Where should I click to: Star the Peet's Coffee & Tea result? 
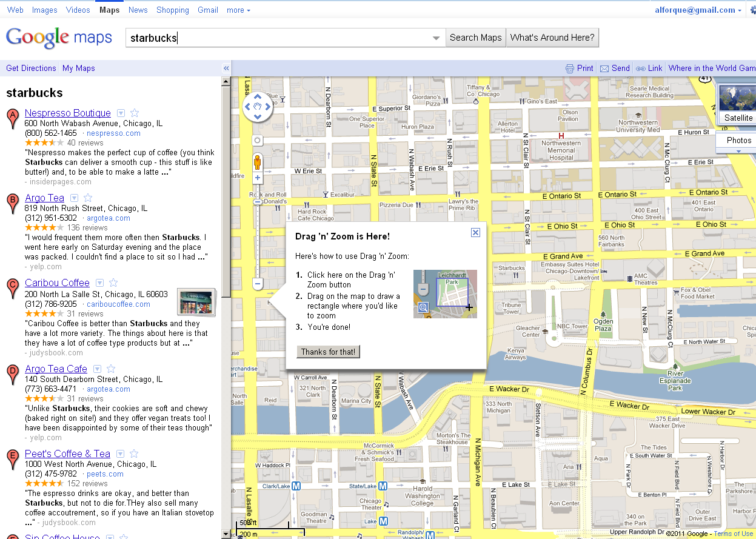click(134, 454)
